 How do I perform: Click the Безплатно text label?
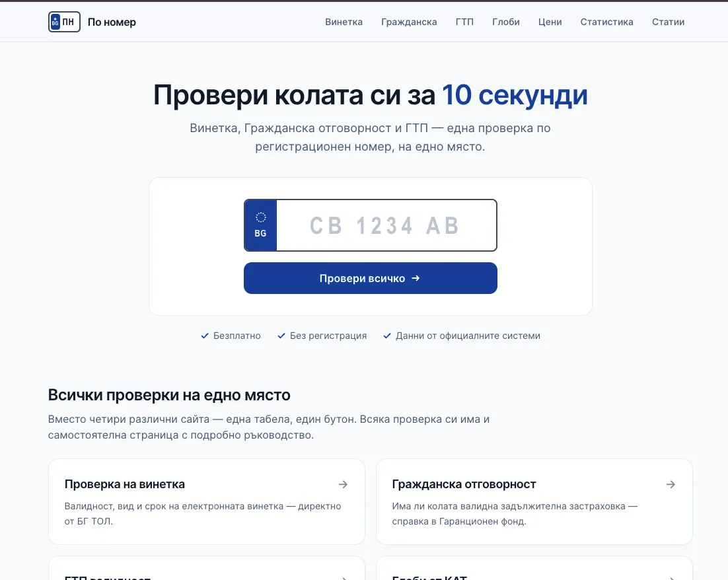click(x=237, y=336)
